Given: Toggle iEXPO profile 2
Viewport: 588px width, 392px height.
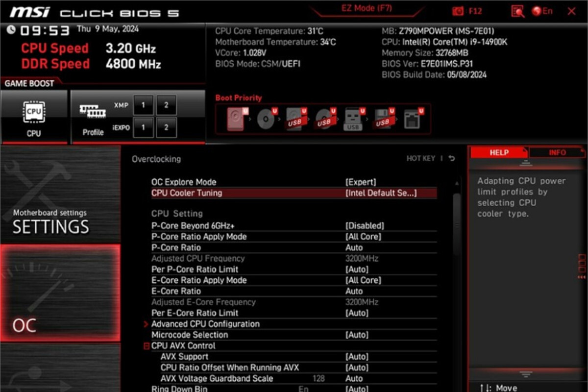Looking at the screenshot, I should pyautogui.click(x=167, y=127).
